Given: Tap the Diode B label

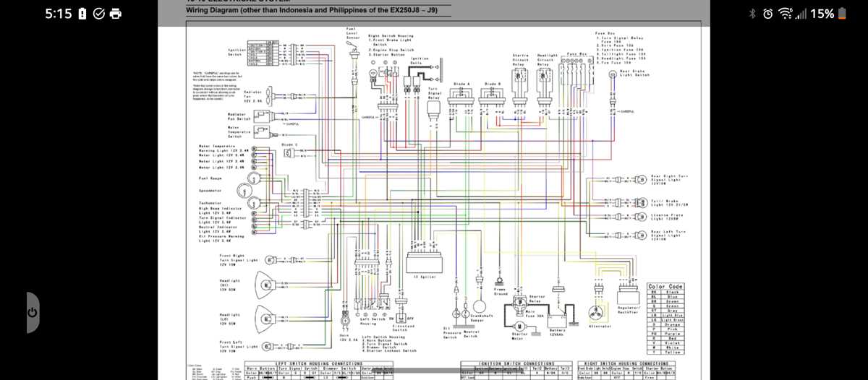Looking at the screenshot, I should [493, 84].
